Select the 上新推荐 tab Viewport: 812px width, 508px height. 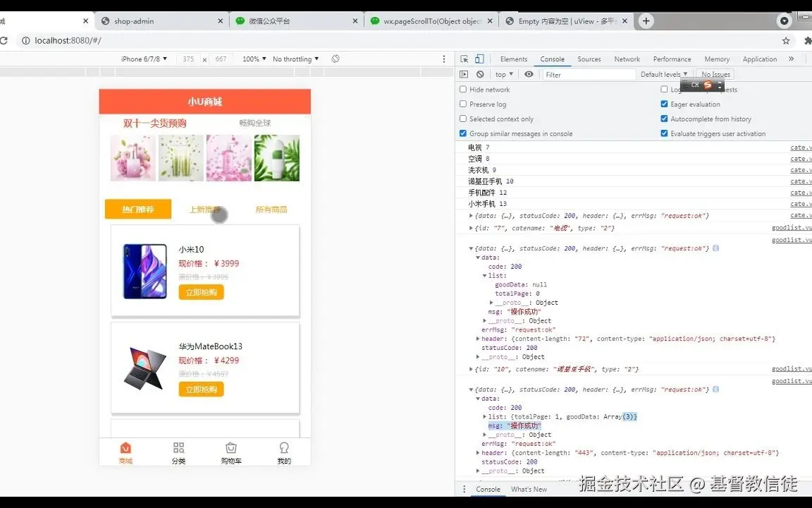[205, 210]
